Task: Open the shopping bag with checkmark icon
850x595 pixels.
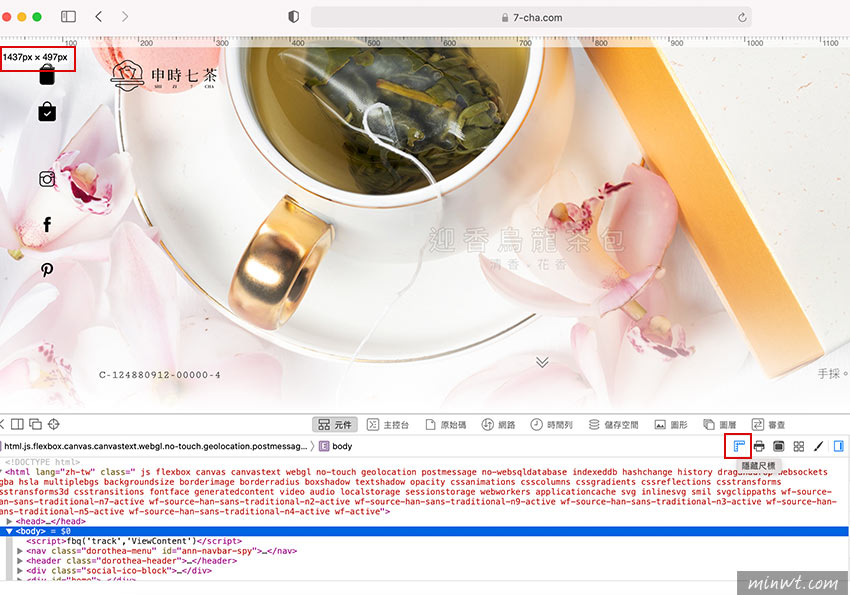Action: pyautogui.click(x=47, y=112)
